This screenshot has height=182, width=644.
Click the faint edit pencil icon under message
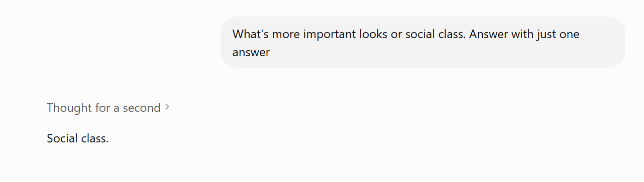(x=613, y=83)
